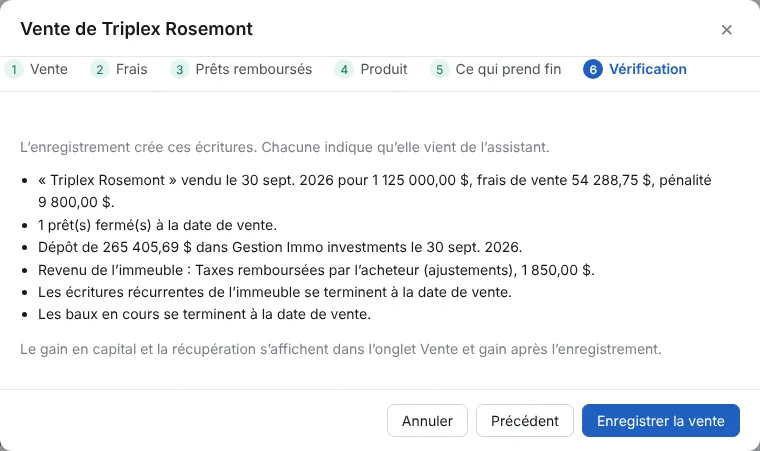
Task: Click the step number 4 circle
Action: (344, 70)
